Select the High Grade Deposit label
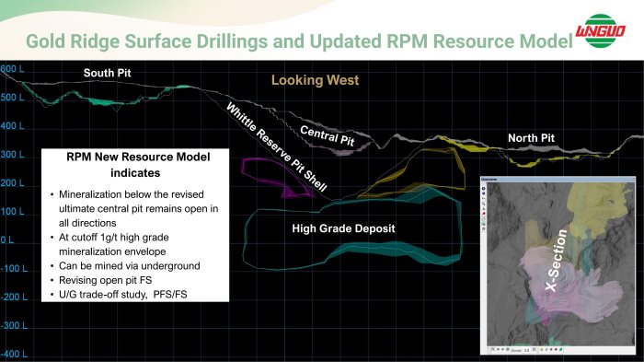Screen dimensions: 644x362 click(x=343, y=228)
